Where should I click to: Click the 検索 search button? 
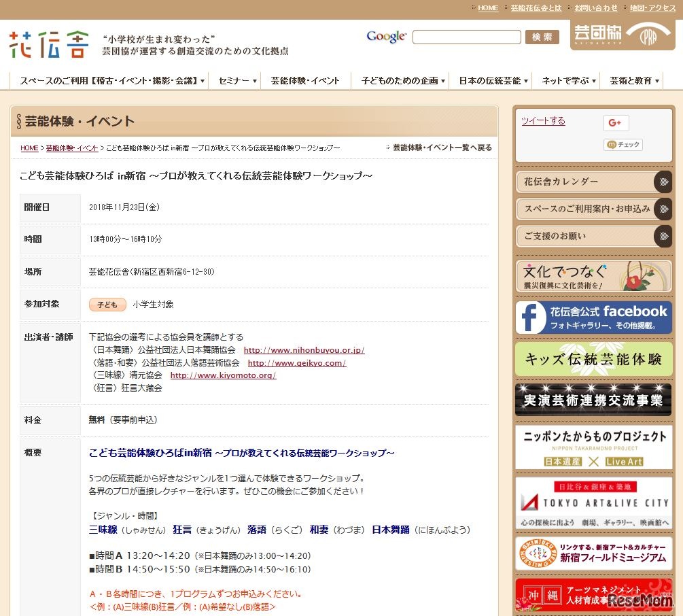[542, 37]
